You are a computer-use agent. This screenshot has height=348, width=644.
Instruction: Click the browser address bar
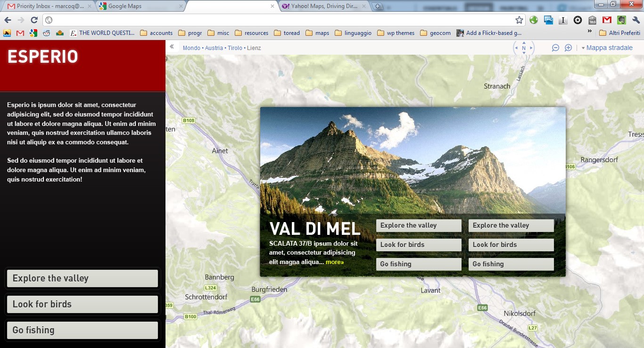point(283,20)
